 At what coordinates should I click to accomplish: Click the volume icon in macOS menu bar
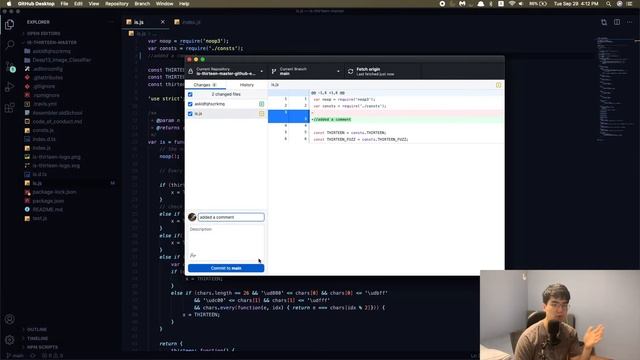(521, 4)
